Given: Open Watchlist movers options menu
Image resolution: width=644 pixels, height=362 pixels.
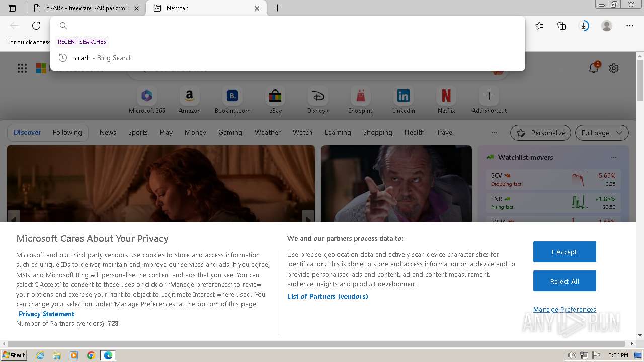Looking at the screenshot, I should [613, 157].
